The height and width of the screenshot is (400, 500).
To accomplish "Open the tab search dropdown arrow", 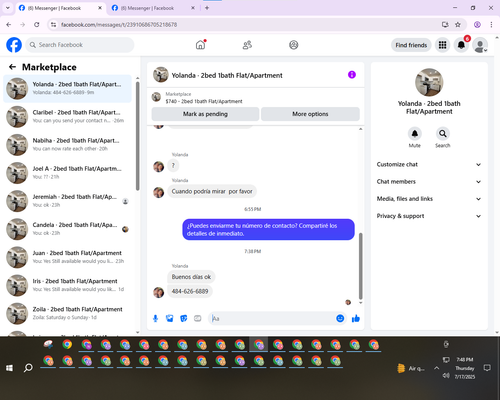I will 7,8.
